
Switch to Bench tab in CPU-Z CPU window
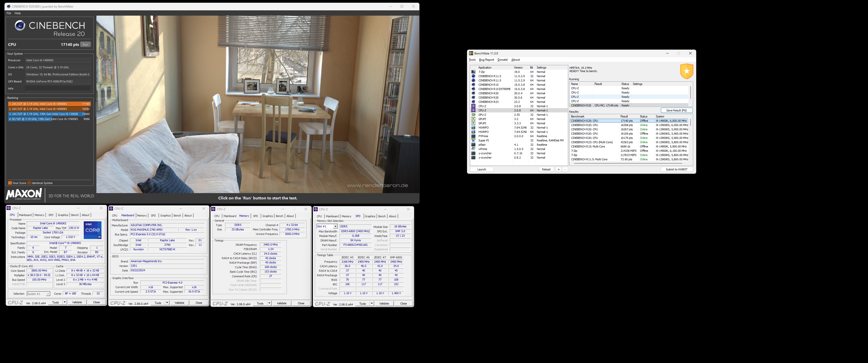coord(75,215)
